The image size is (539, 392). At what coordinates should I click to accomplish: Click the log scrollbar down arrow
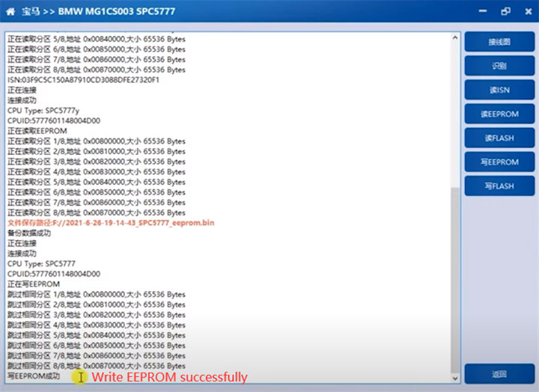(x=455, y=379)
